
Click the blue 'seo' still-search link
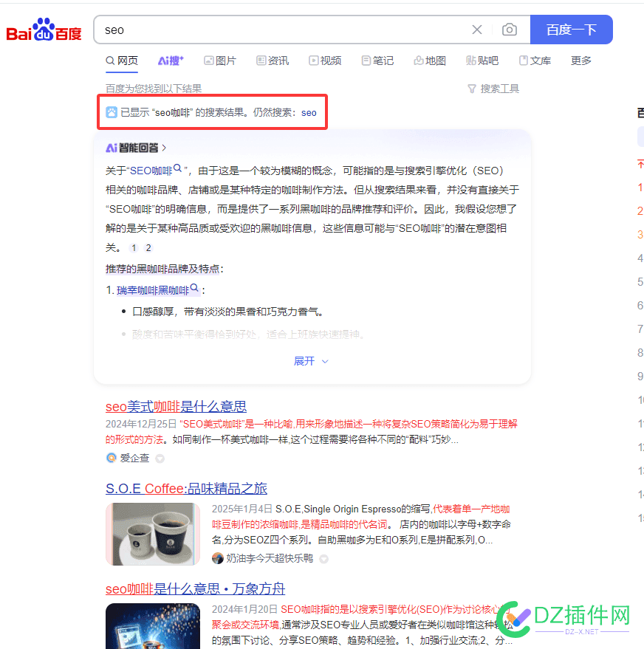309,112
